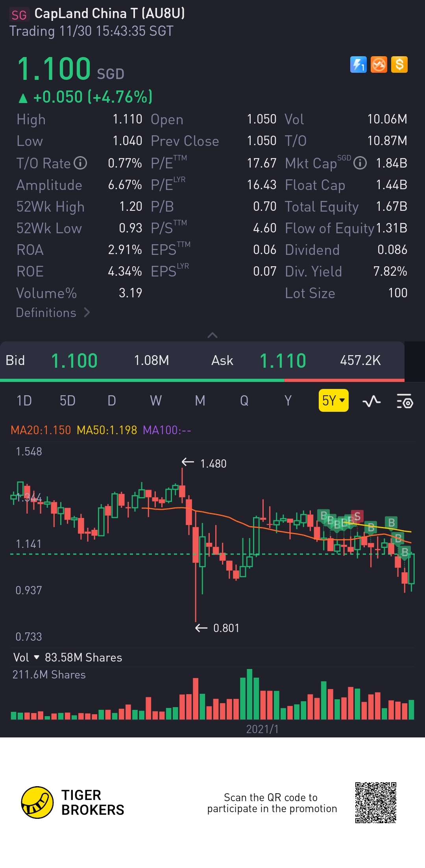This screenshot has width=425, height=868.
Task: Tap the Dividend 0.086 value
Action: 392,250
